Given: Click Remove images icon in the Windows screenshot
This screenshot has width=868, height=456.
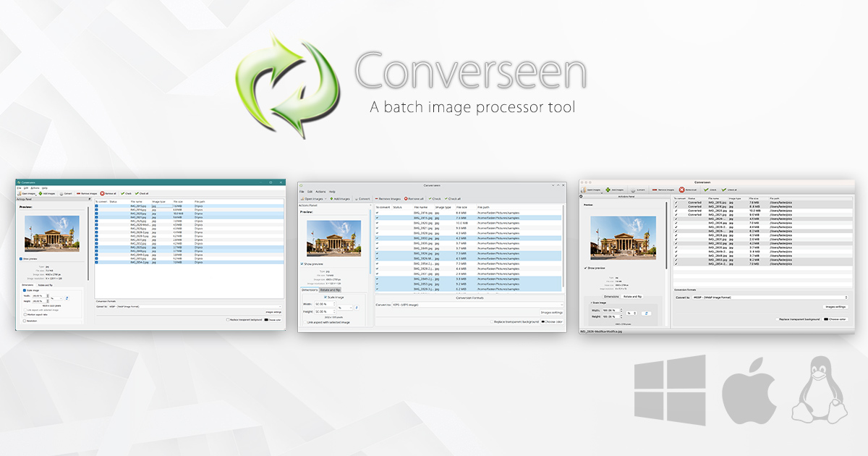Looking at the screenshot, I should (x=78, y=194).
